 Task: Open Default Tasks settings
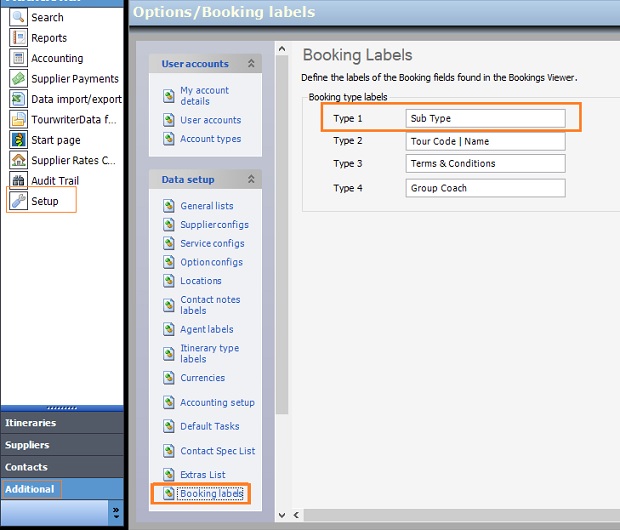point(210,426)
